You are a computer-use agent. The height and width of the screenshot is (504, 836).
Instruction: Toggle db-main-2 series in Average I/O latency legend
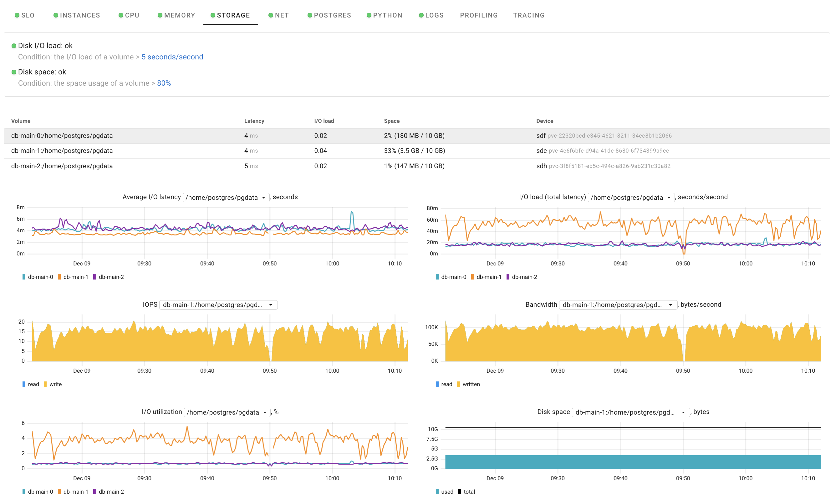(x=109, y=277)
